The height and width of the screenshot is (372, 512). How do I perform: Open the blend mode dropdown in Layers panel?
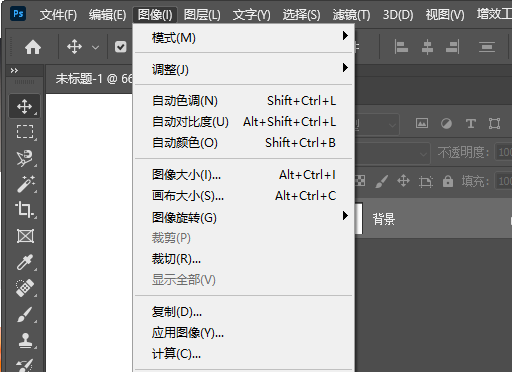(x=393, y=153)
